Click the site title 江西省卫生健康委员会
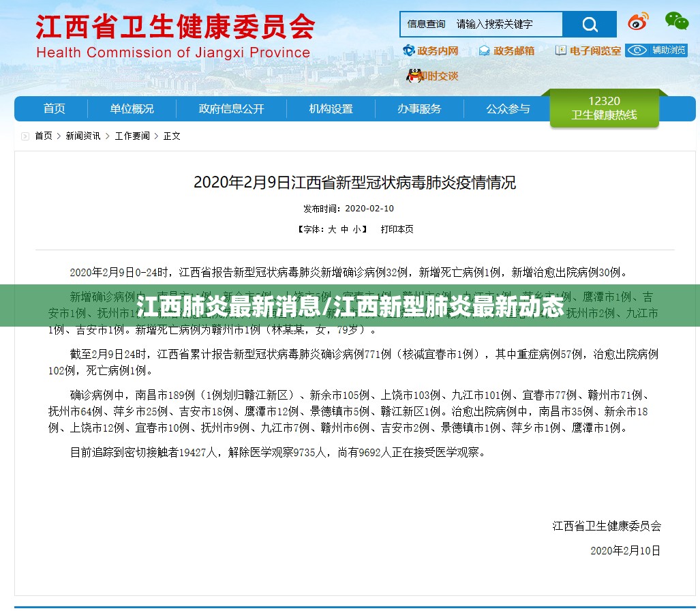This screenshot has width=700, height=611. [175, 27]
